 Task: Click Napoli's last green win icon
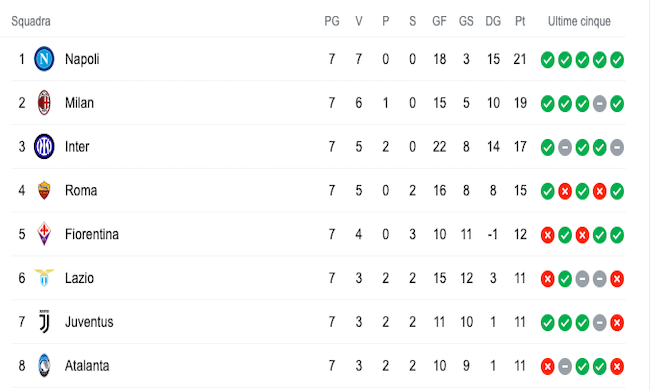[617, 60]
